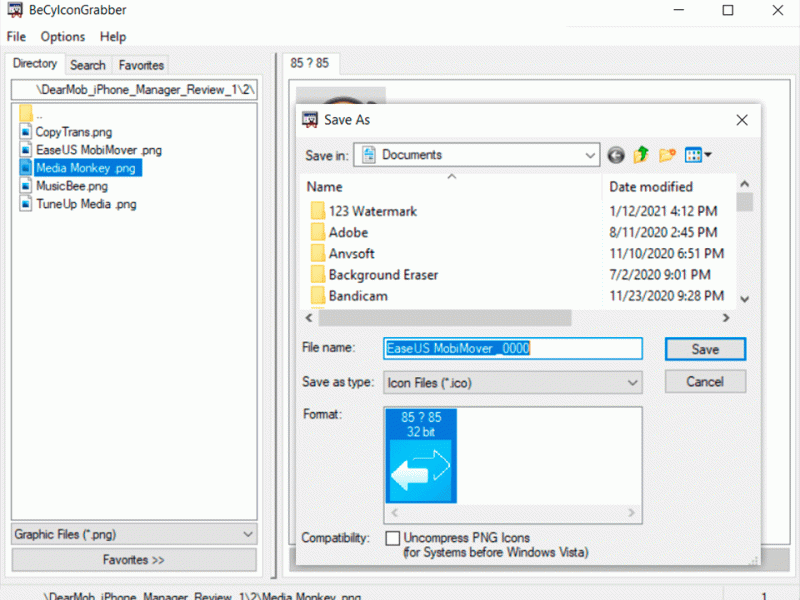Go up one folder level icon
The height and width of the screenshot is (600, 800).
pos(641,155)
